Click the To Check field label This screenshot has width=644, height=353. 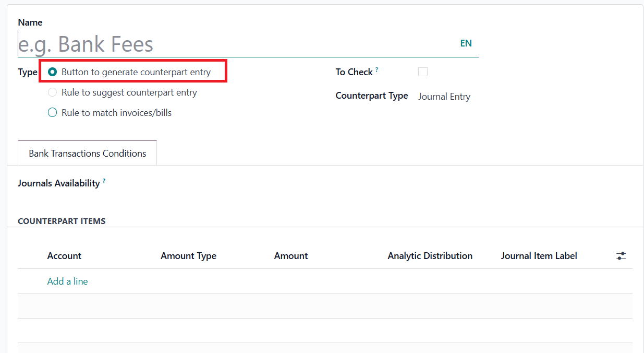tap(354, 72)
